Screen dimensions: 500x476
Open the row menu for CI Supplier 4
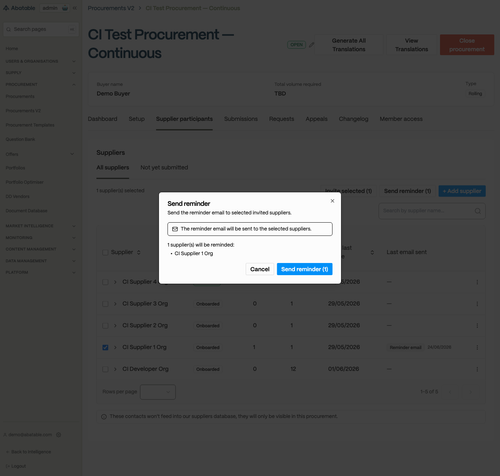pos(477,282)
